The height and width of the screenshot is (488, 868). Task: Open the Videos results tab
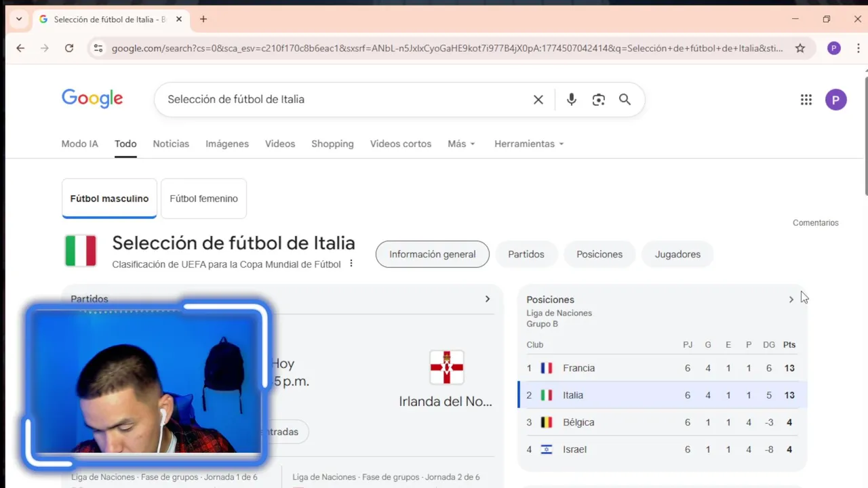pos(280,144)
